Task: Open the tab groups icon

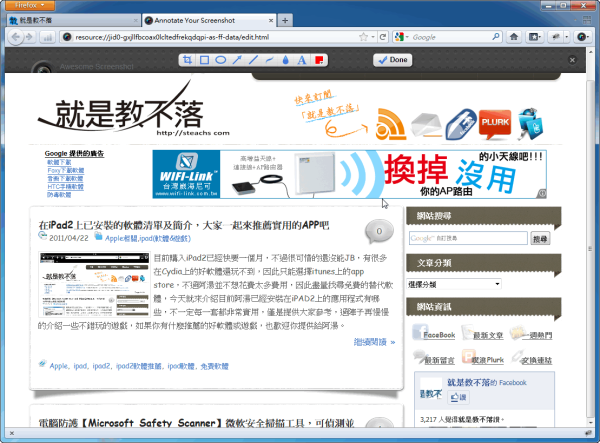Action: point(587,20)
